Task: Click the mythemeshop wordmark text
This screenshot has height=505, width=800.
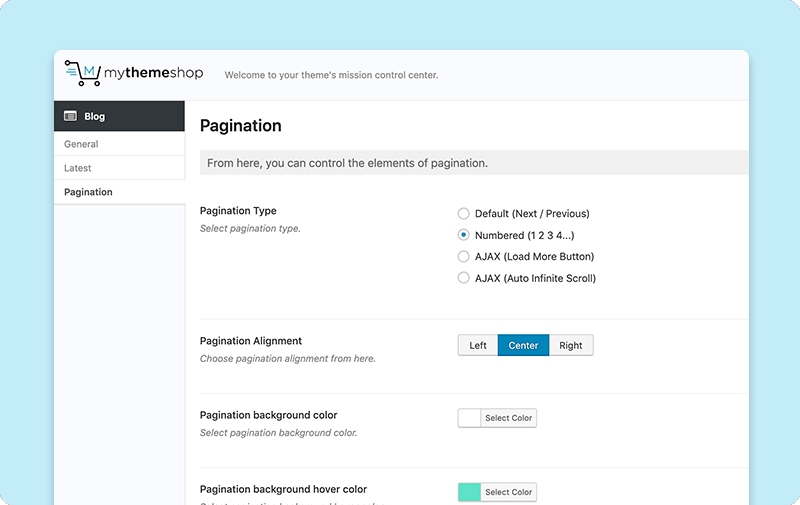Action: [154, 73]
